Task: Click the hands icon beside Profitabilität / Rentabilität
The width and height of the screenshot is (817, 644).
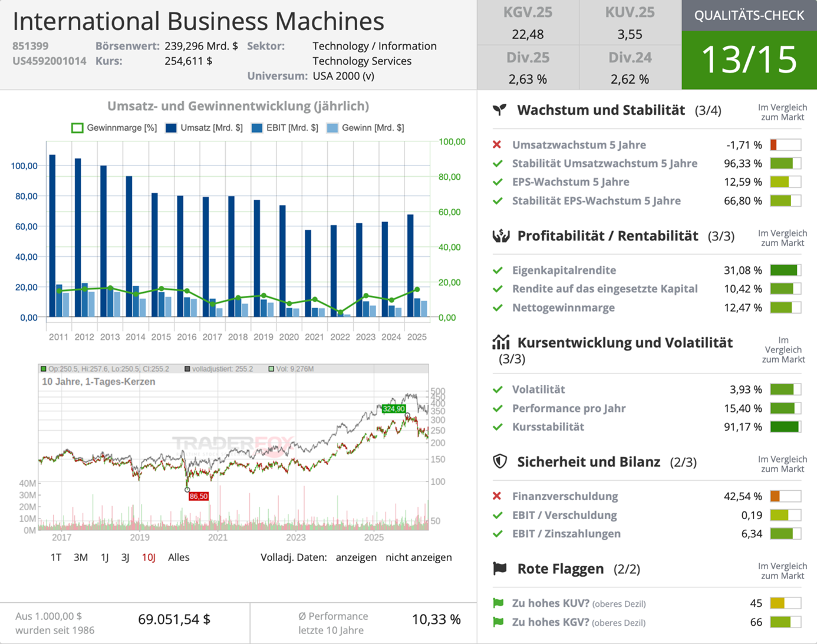Action: pyautogui.click(x=500, y=236)
